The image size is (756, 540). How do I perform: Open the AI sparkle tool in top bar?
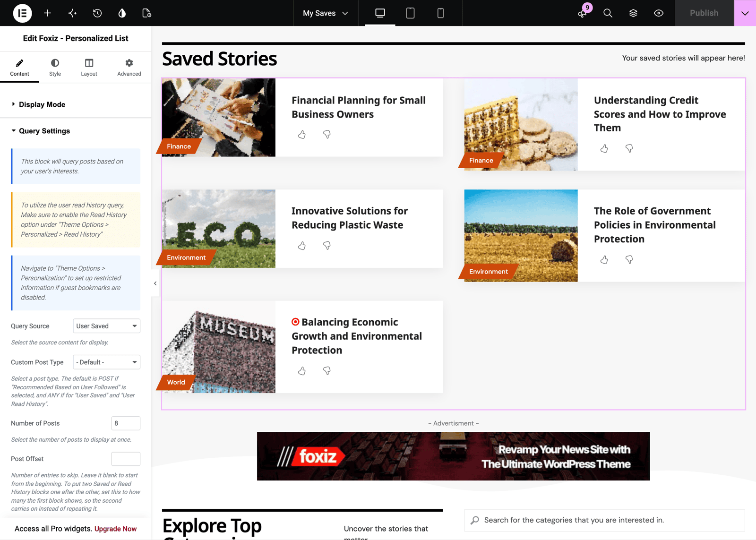(72, 13)
